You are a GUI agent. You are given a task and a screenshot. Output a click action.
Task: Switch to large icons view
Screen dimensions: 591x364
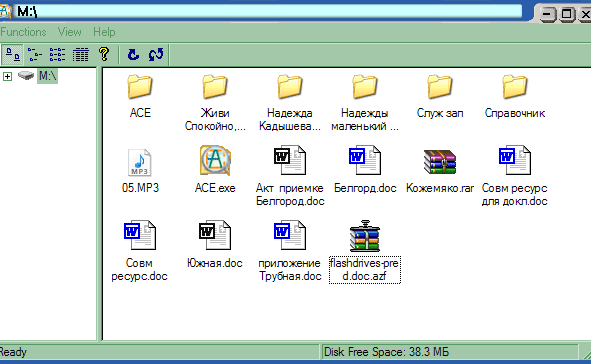coord(13,55)
